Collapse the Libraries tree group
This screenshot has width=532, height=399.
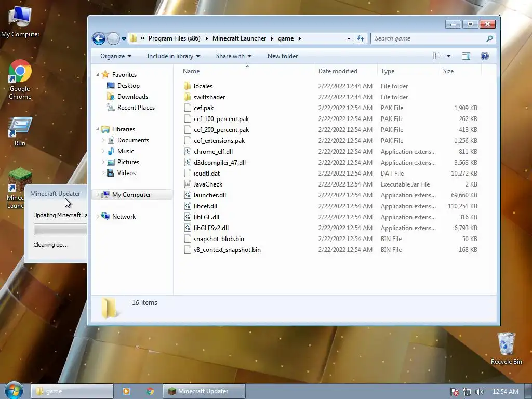point(98,129)
